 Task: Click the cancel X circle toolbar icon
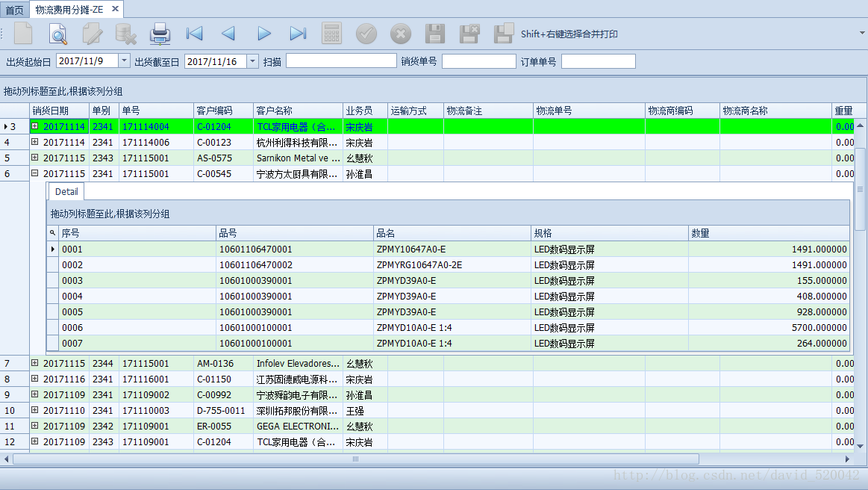point(400,34)
